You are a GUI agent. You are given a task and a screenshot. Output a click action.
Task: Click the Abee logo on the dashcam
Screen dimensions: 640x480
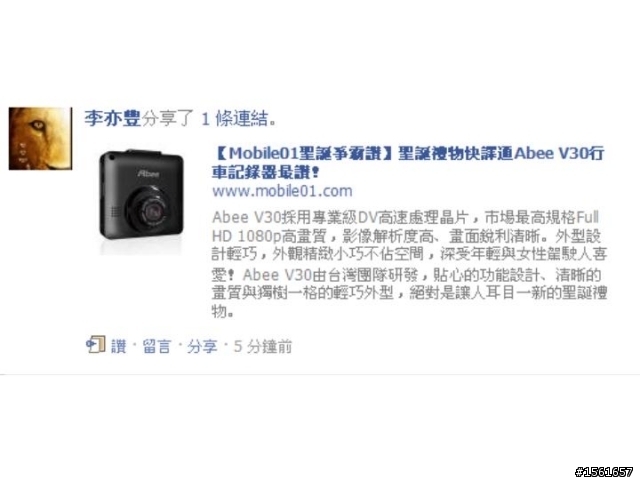coord(148,173)
